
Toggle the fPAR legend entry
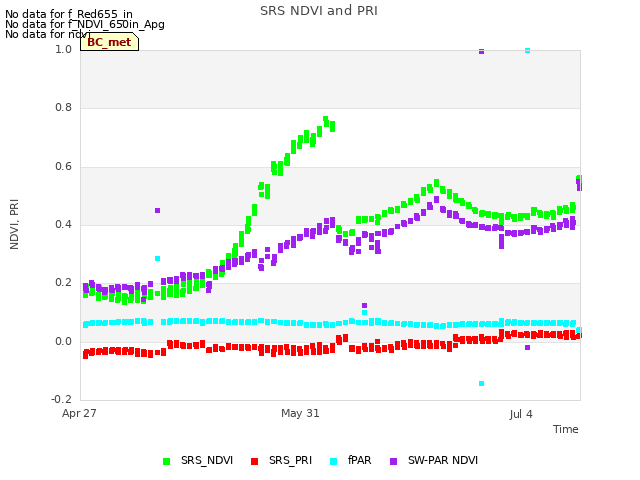pos(351,460)
